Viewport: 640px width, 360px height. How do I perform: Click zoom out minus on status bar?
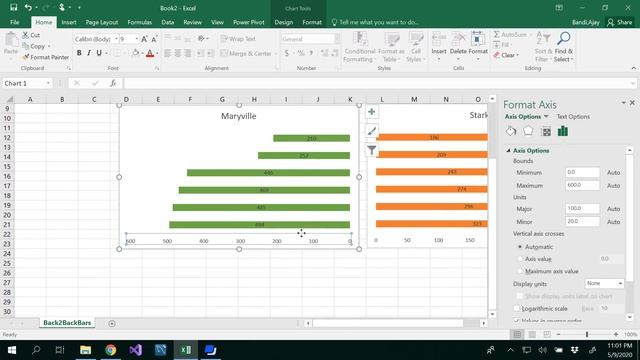click(558, 334)
